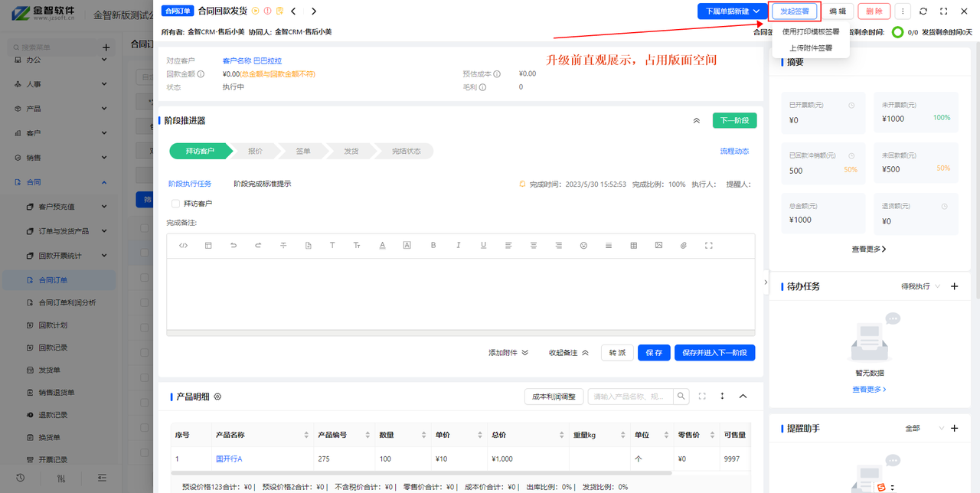The image size is (980, 493).
Task: Open the 待我执行 filter dropdown
Action: 921,286
